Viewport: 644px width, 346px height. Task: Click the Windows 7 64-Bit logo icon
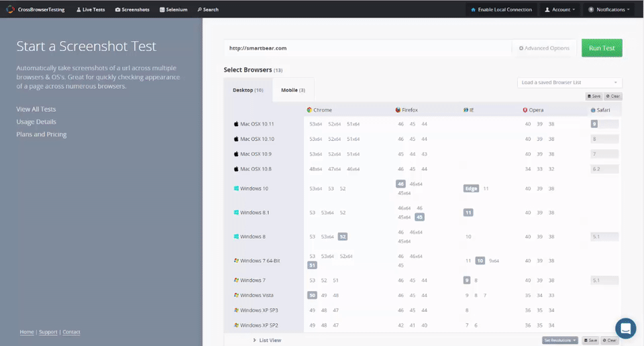236,261
